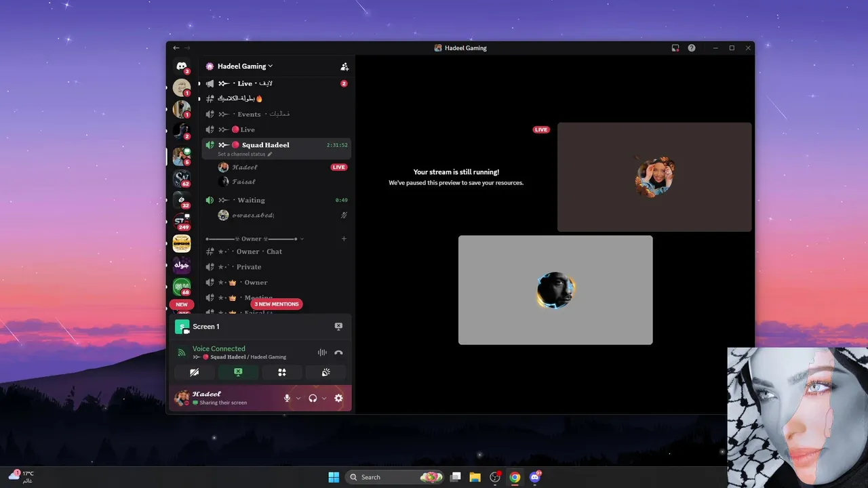Open the microphone input options arrow

click(298, 399)
